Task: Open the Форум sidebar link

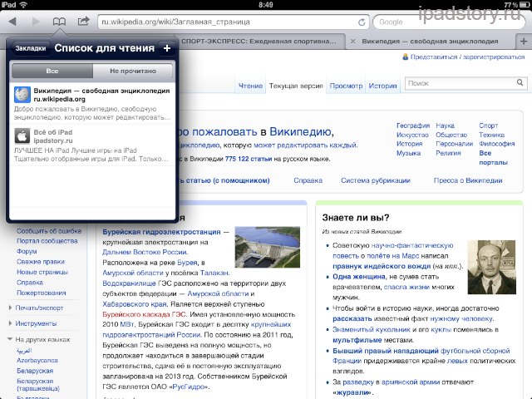Action: 27,251
